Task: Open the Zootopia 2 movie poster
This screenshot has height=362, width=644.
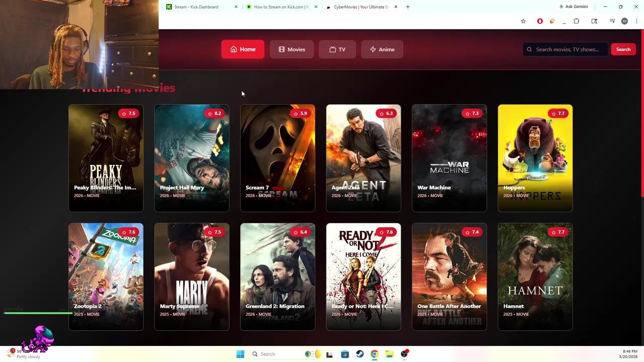Action: (106, 277)
